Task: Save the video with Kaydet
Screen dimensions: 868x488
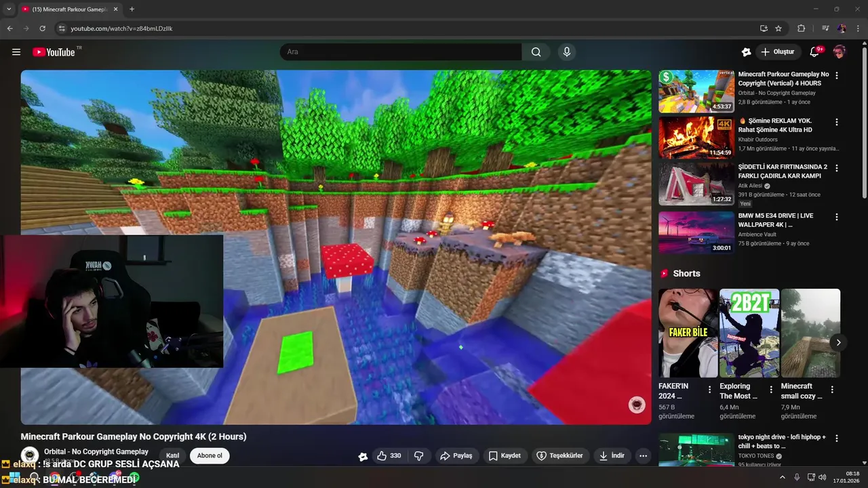Action: click(505, 456)
